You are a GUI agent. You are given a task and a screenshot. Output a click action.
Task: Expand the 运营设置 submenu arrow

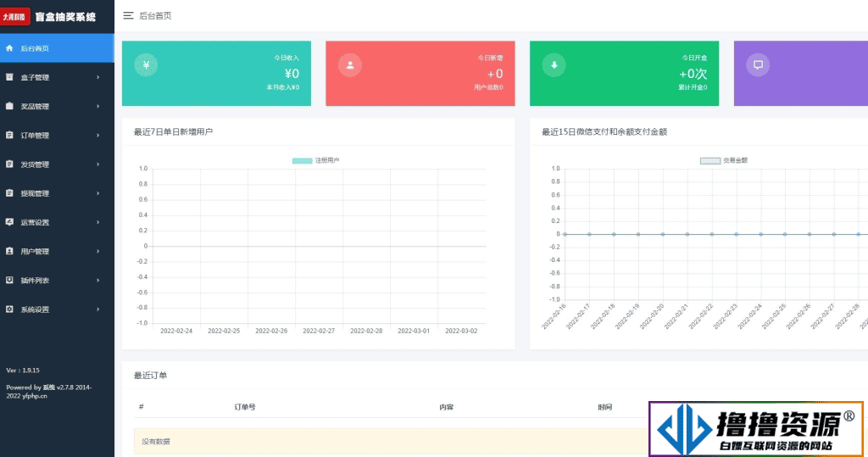(98, 222)
